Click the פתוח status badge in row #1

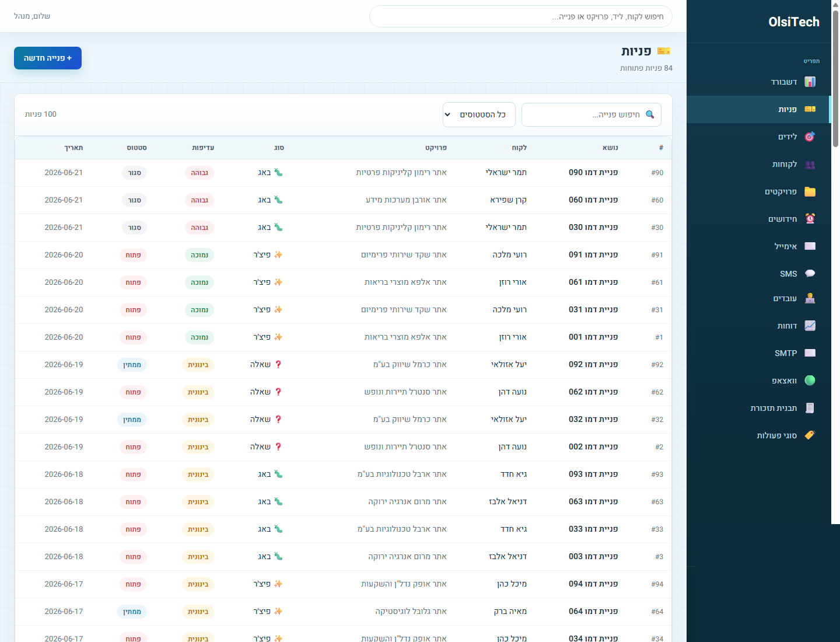point(133,337)
